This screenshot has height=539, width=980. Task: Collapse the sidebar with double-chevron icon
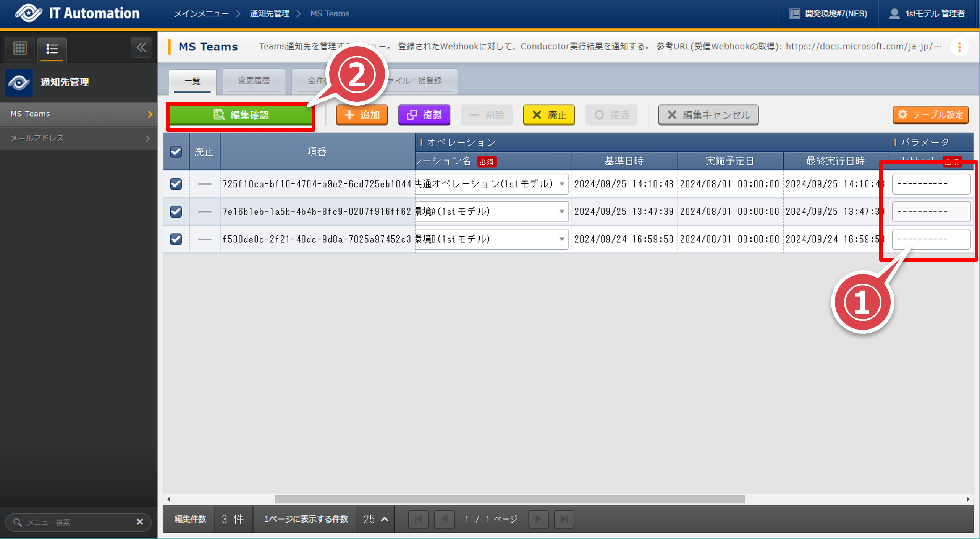pyautogui.click(x=141, y=48)
